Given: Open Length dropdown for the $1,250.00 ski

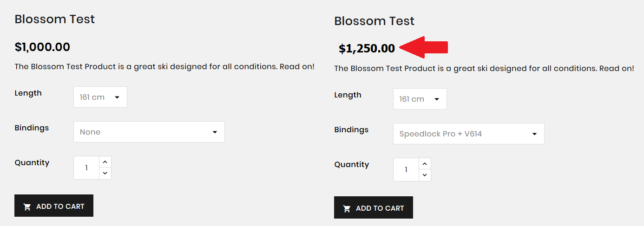Looking at the screenshot, I should pos(420,99).
